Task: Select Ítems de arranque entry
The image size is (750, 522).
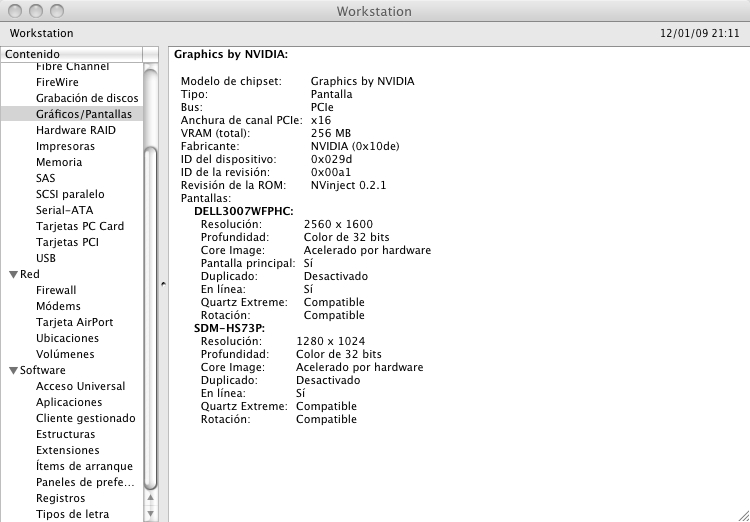Action: point(84,466)
